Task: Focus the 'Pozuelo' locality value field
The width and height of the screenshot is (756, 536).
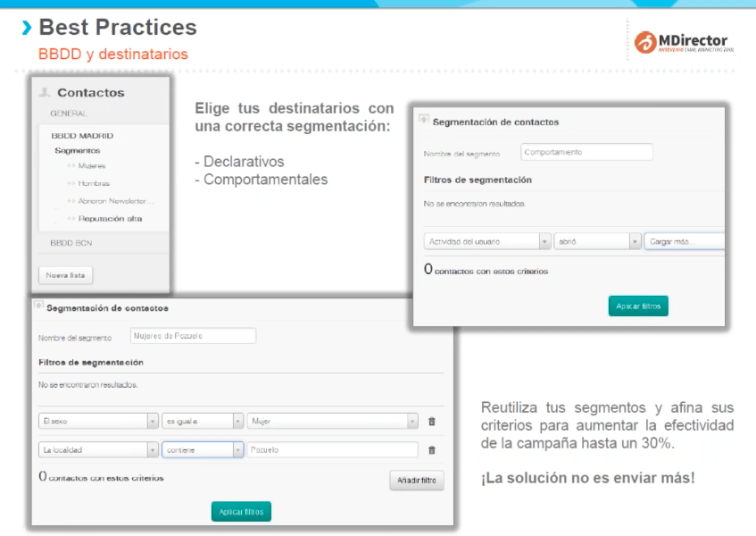Action: 333,449
